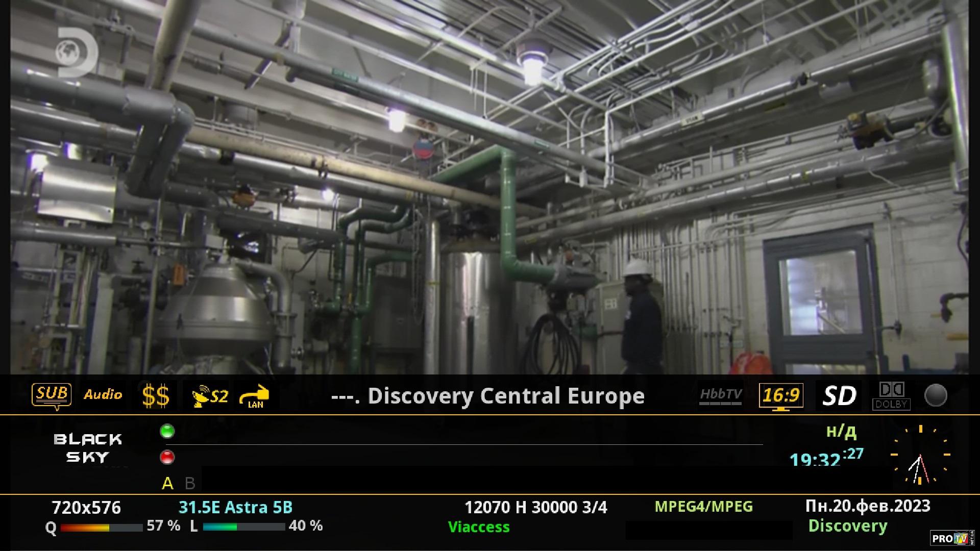The width and height of the screenshot is (980, 551).
Task: Click the LAN streaming arrow icon
Action: coord(255,396)
